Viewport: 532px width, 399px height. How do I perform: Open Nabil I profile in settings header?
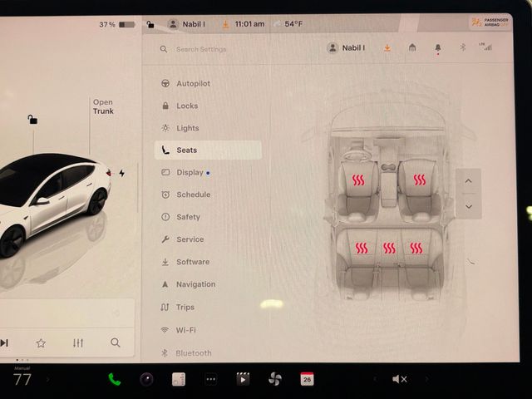click(347, 48)
